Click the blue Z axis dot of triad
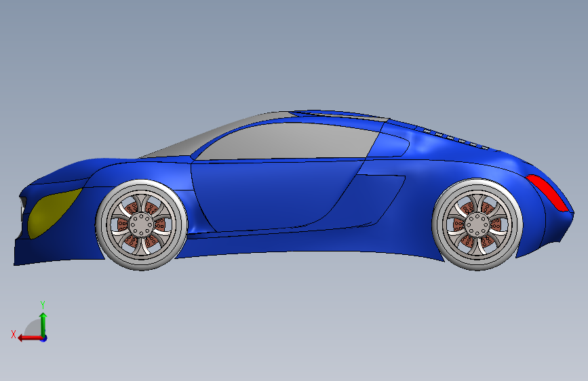Image resolution: width=588 pixels, height=381 pixels. point(44,338)
